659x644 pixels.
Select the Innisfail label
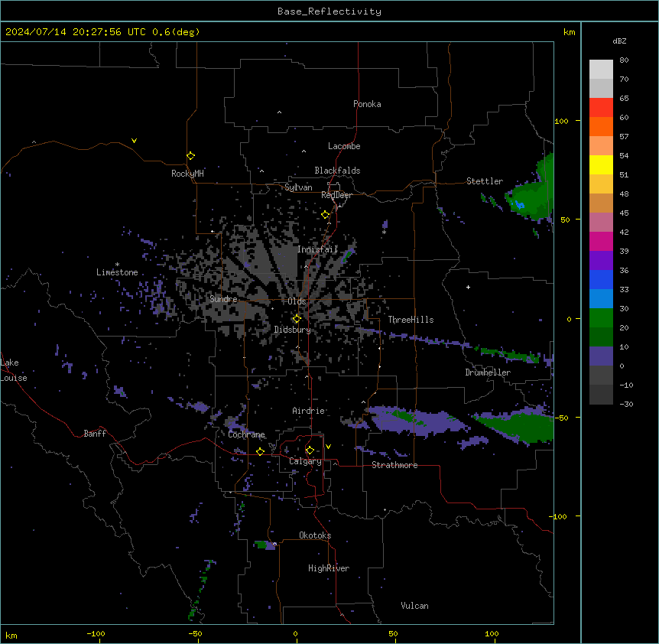pos(318,249)
